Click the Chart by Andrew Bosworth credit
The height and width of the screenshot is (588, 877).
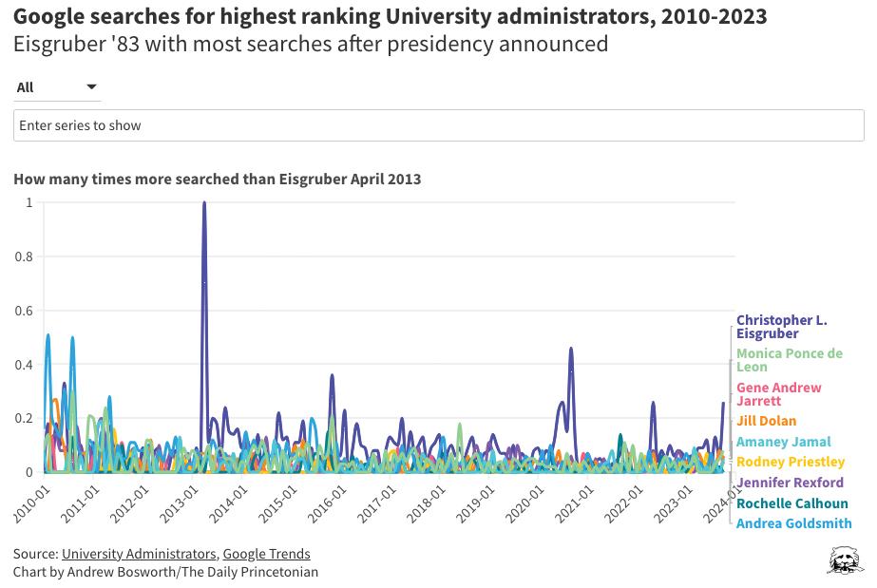pos(165,572)
